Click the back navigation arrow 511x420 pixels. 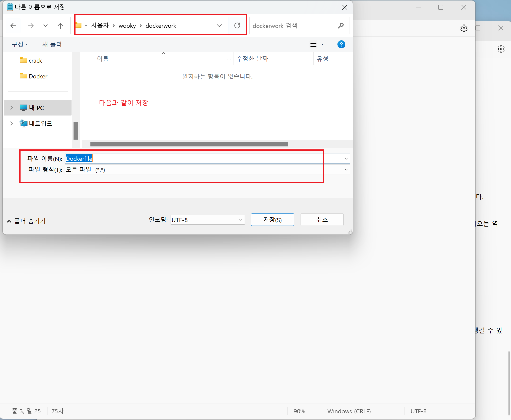click(13, 25)
